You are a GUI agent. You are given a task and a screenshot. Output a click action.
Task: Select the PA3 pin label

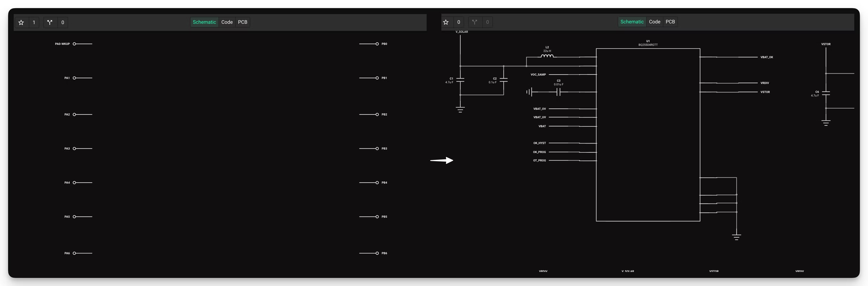point(67,149)
